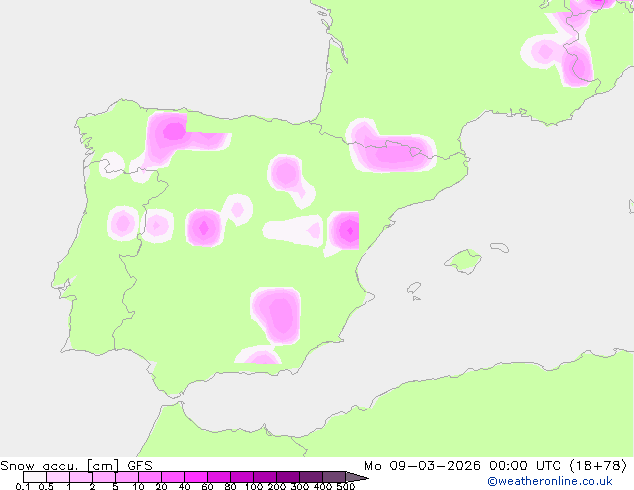Screen dimensions: 634x490
Task: Click the 10–20 cm legend swatch
Action: pyautogui.click(x=150, y=477)
